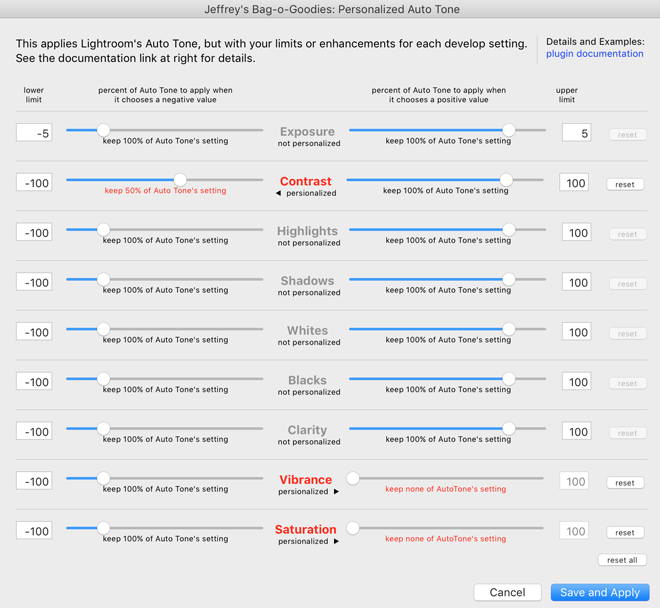This screenshot has height=608, width=660.
Task: Click the Exposure positive-value slider handle
Action: pyautogui.click(x=509, y=130)
